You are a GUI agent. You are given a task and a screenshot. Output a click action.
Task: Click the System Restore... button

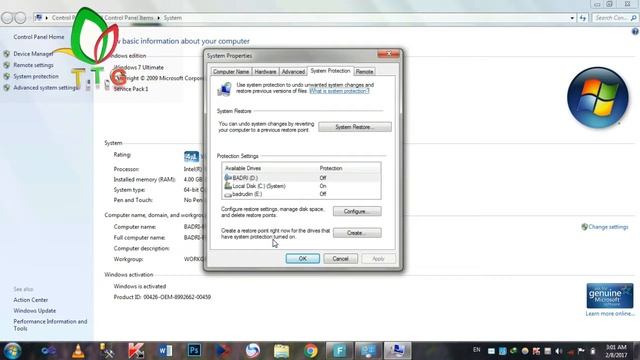point(355,127)
